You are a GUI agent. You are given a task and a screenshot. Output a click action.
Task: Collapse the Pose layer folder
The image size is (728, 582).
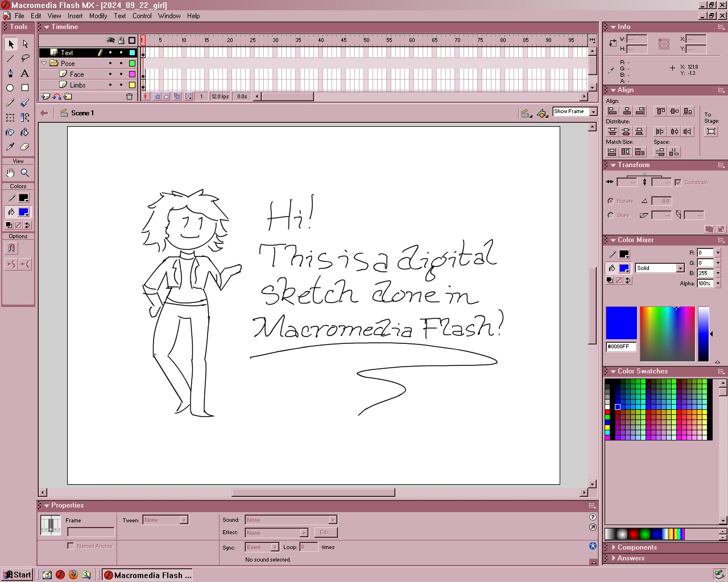click(x=44, y=64)
